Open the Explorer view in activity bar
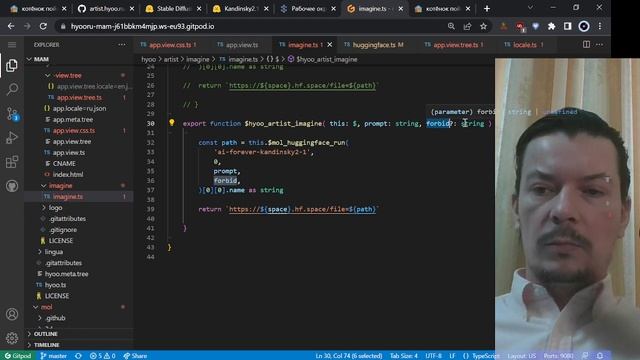640x360 pixels. point(12,65)
